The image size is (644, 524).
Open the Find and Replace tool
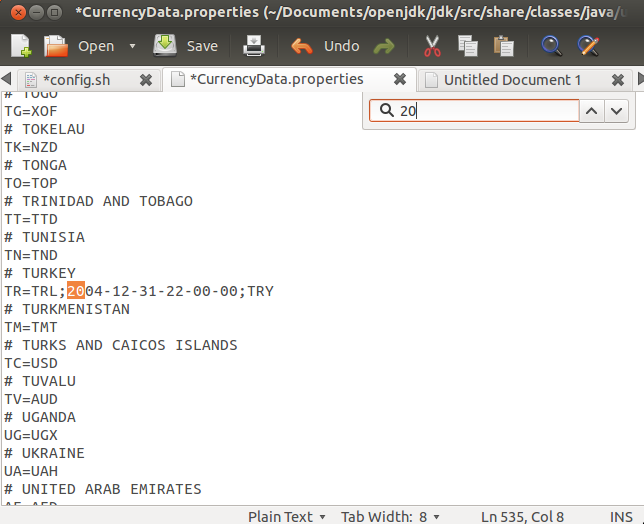[x=588, y=46]
